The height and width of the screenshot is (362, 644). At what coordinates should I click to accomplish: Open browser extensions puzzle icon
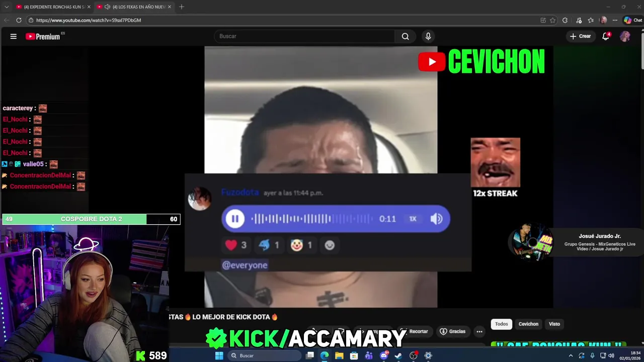(x=565, y=20)
